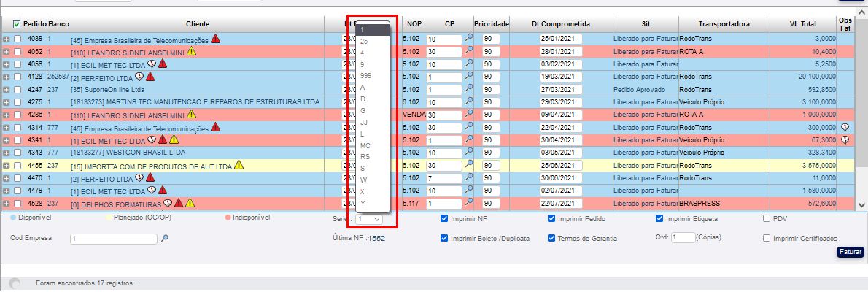Click the Série dropdown below the table
The width and height of the screenshot is (868, 292).
[369, 219]
